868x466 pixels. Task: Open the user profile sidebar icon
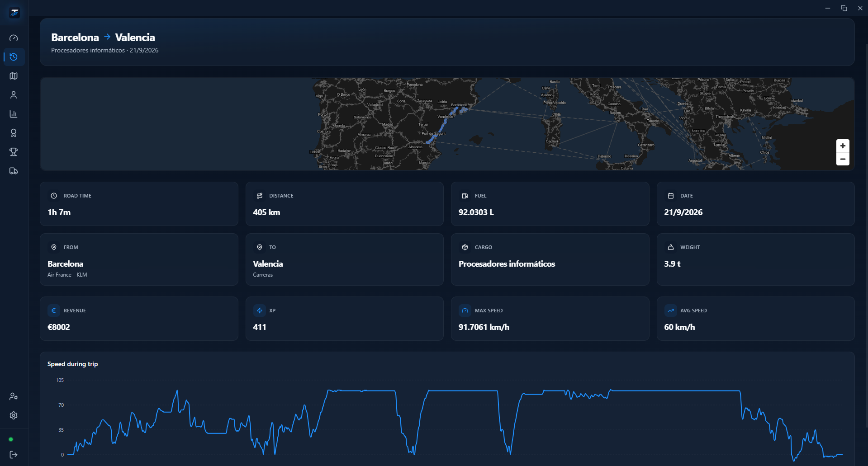pos(14,95)
